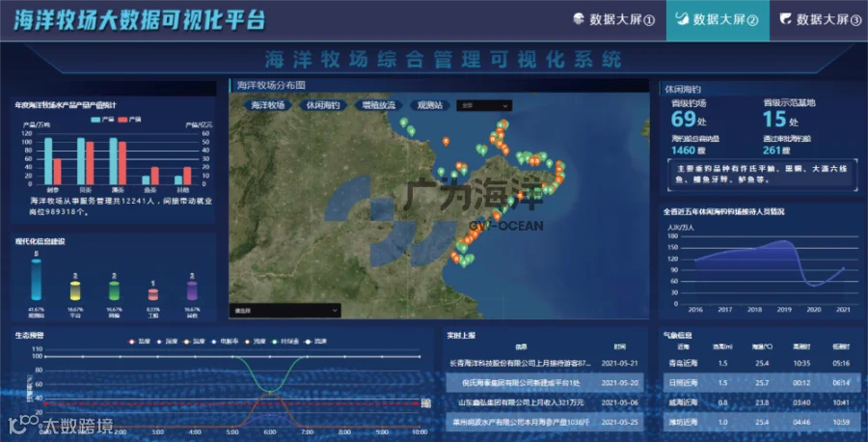Viewport: 868px width, 442px height.
Task: Click the 长青海洋科技股份有限公司 report row
Action: (x=544, y=364)
